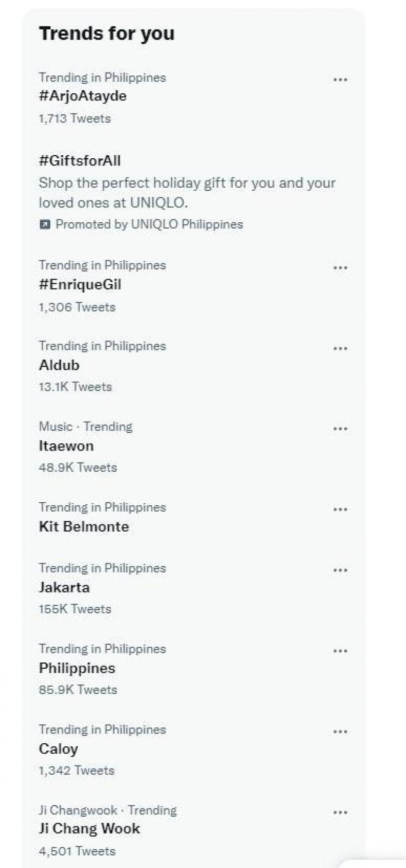Open more options for Caloy trend
This screenshot has width=406, height=868.
[x=340, y=732]
